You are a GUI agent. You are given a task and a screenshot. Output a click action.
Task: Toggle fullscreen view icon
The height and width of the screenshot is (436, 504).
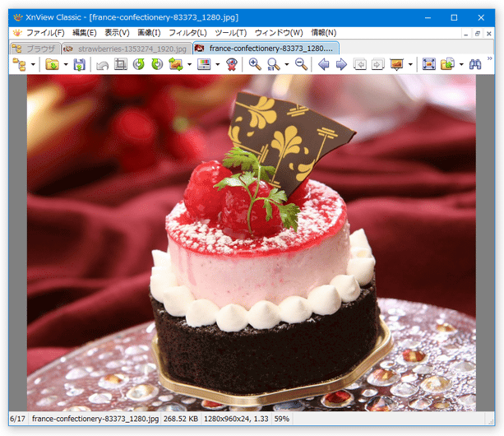(429, 64)
